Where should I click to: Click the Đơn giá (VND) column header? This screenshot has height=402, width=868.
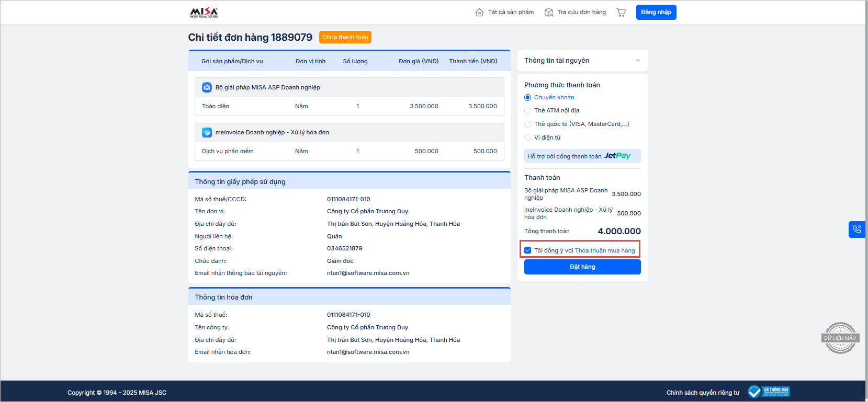[419, 61]
